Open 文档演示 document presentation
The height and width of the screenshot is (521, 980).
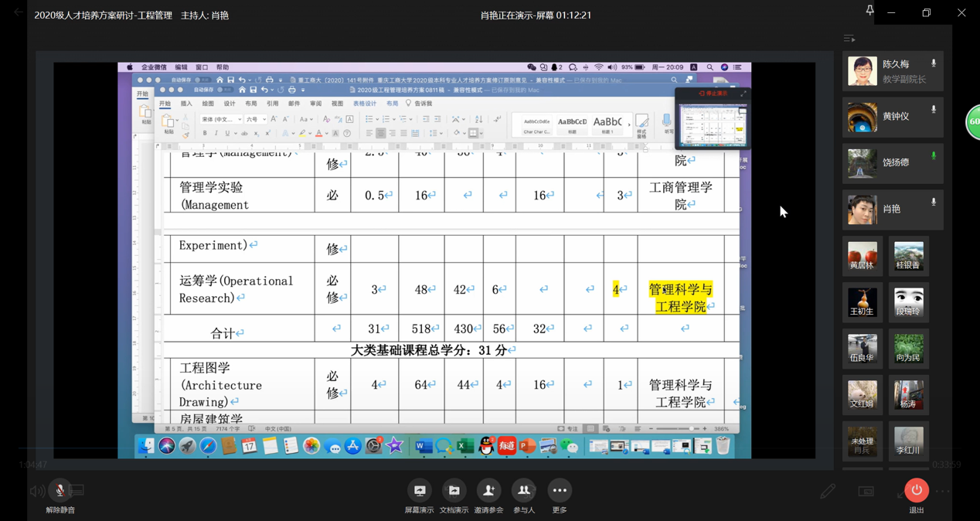click(x=454, y=491)
